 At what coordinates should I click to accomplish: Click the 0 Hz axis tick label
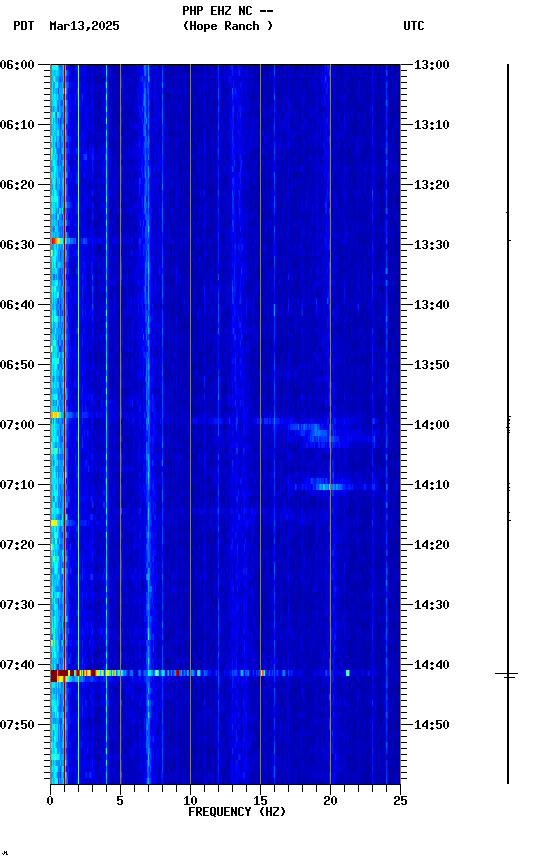50,801
